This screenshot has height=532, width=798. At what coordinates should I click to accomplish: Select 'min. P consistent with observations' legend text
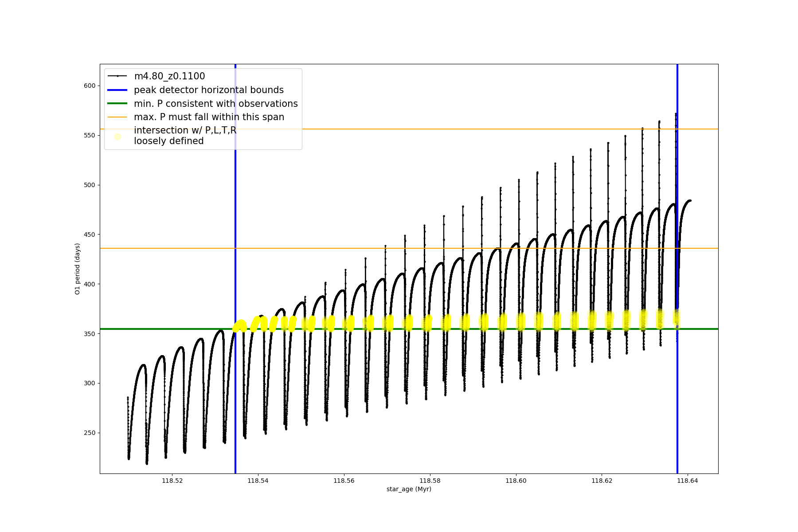[x=215, y=104]
